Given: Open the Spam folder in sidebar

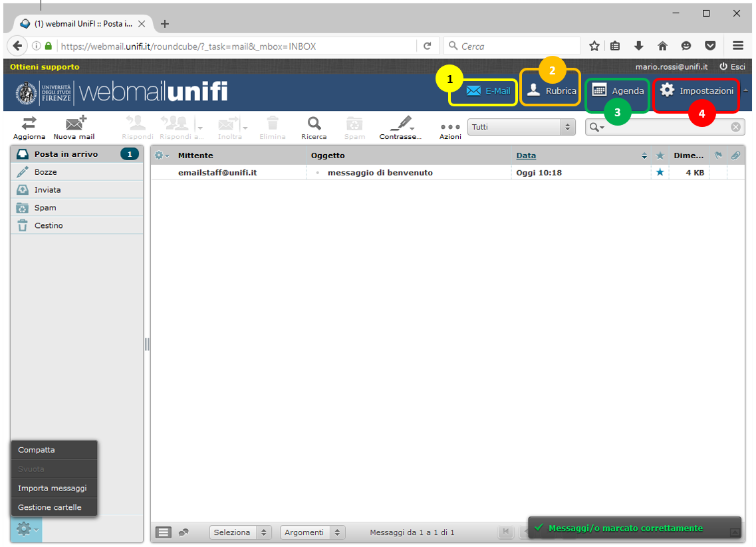Looking at the screenshot, I should coord(76,208).
